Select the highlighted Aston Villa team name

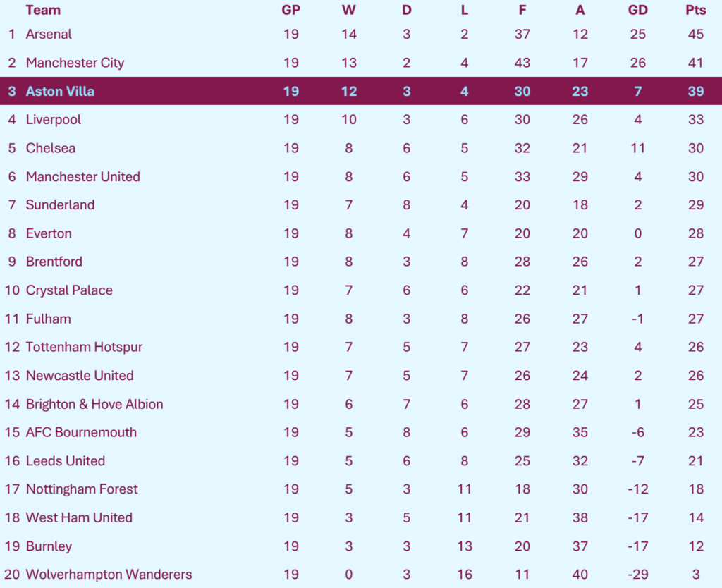pyautogui.click(x=60, y=91)
